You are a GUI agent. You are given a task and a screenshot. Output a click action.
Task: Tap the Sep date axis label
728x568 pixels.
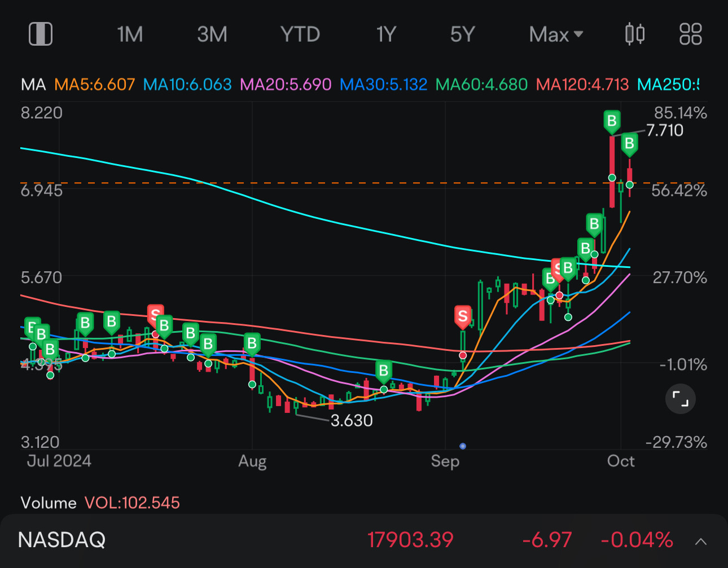(445, 461)
